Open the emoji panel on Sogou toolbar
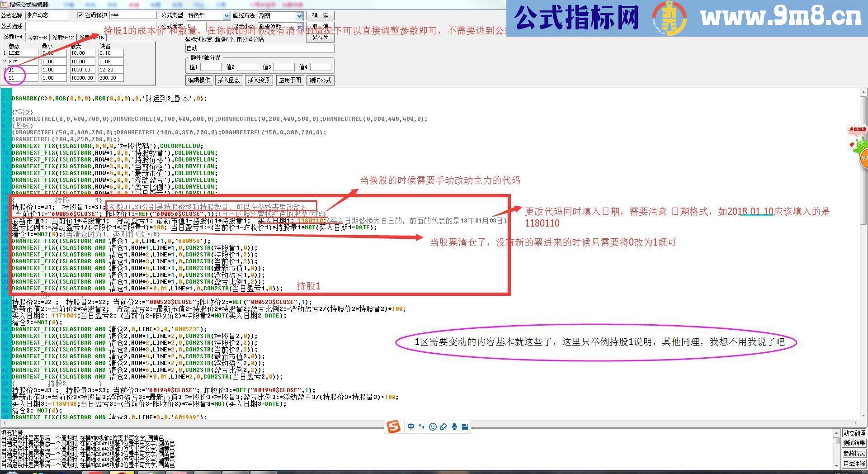Viewport: 868px width, 474px height. (433, 427)
